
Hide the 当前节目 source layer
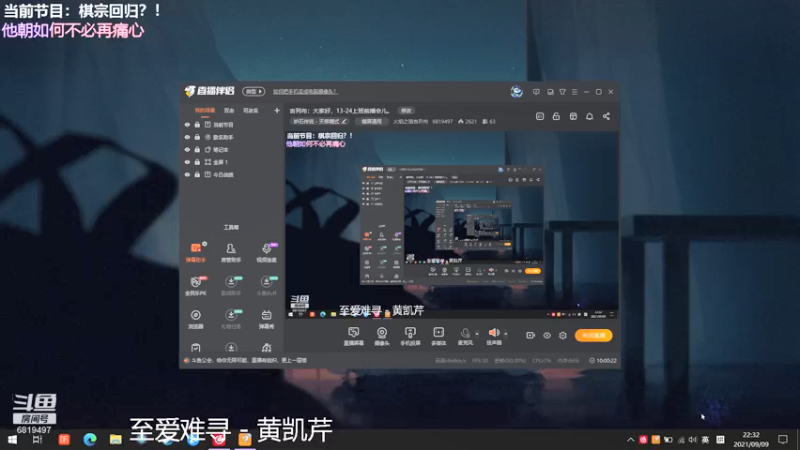(x=187, y=124)
